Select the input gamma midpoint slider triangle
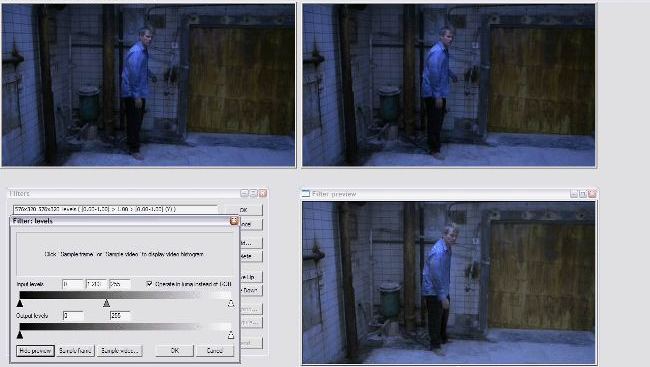The image size is (650, 367). click(x=107, y=303)
